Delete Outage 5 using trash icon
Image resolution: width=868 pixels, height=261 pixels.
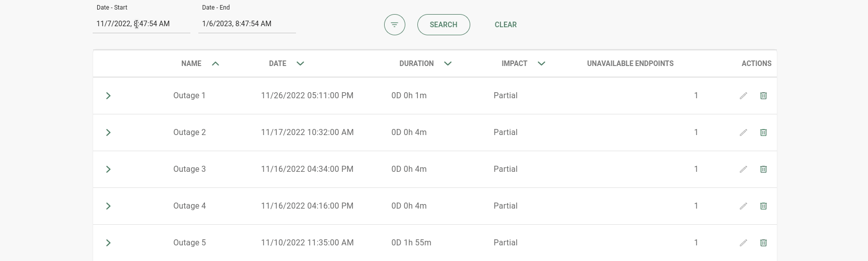(763, 243)
